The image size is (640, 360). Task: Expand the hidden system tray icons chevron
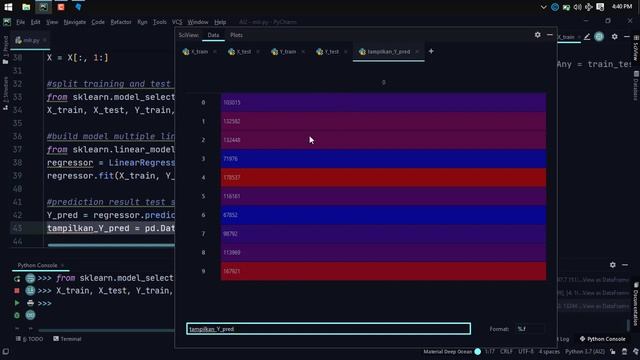click(x=543, y=7)
